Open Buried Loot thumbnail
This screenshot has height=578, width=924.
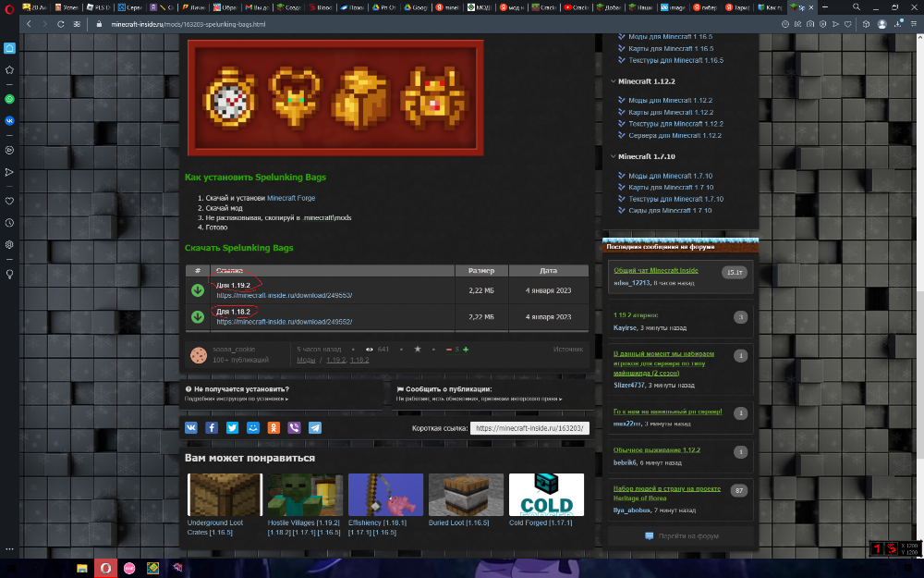[x=466, y=495]
